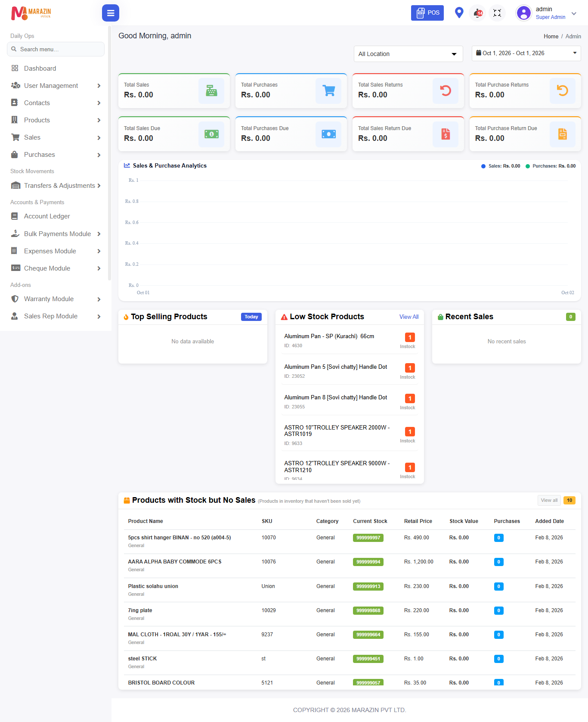Screen dimensions: 588x722
Task: Click Total Sales Returns undo icon
Action: [446, 90]
